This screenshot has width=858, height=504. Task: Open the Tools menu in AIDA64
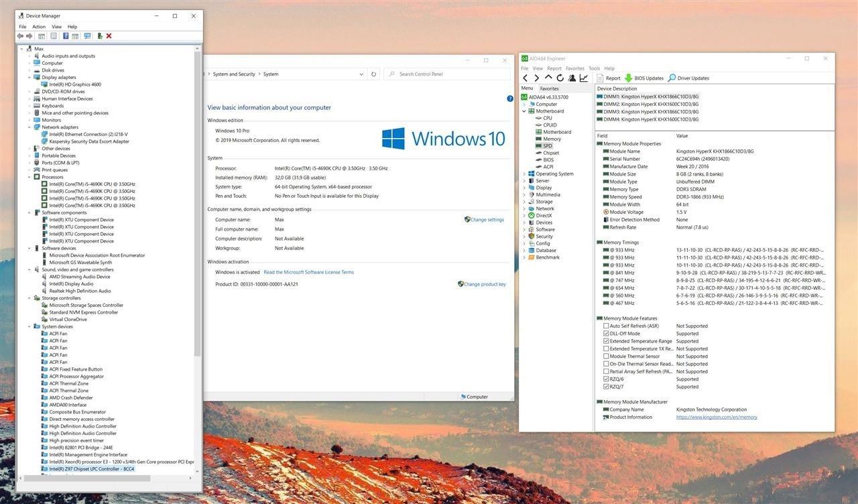594,68
